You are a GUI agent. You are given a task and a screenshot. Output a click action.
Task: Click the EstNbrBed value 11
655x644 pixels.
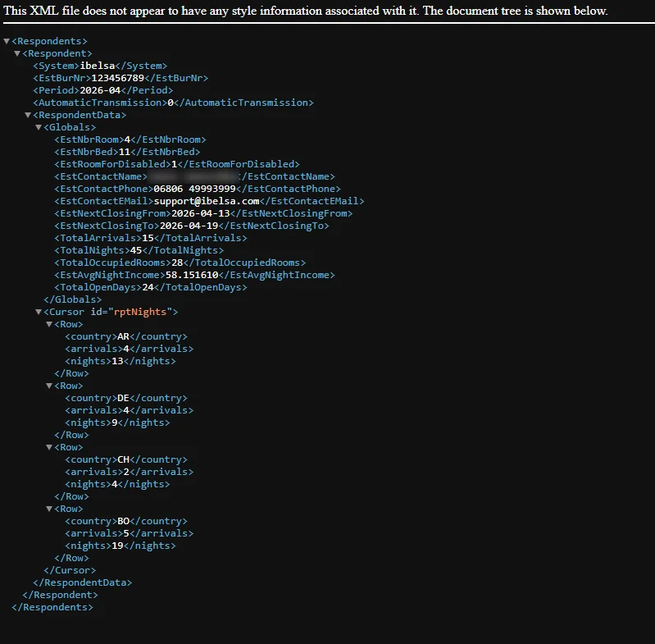(x=125, y=152)
